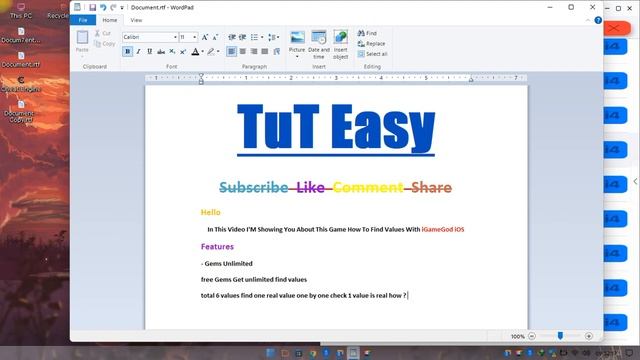Image resolution: width=640 pixels, height=360 pixels.
Task: Select Align text right
Action: (x=254, y=51)
